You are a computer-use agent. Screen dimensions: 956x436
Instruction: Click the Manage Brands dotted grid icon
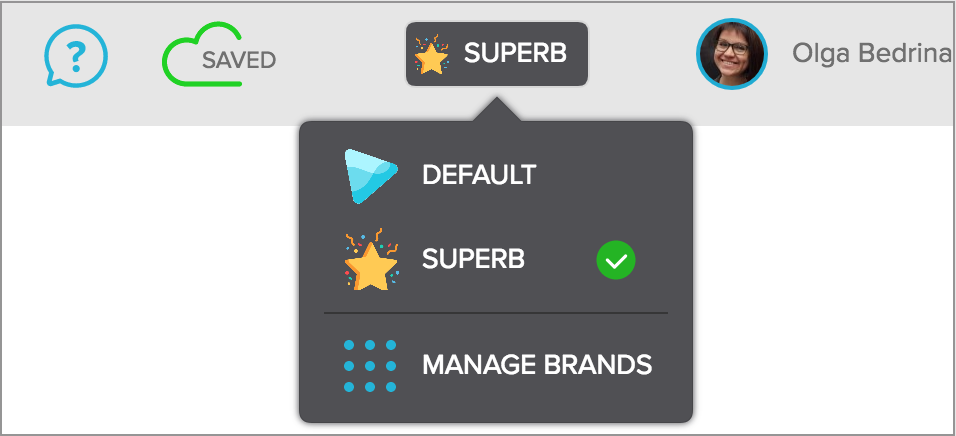coord(370,366)
